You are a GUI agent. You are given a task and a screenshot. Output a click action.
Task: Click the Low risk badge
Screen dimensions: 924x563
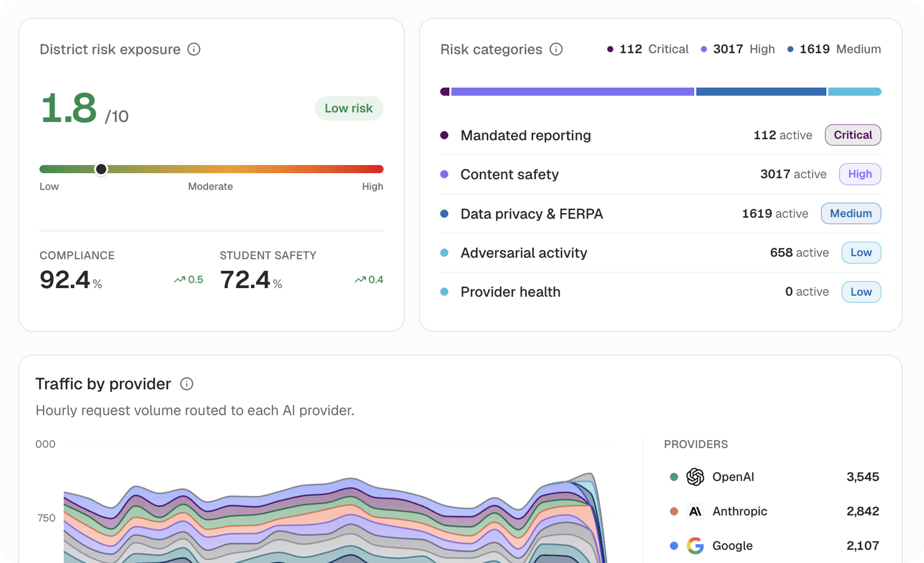[x=349, y=108]
